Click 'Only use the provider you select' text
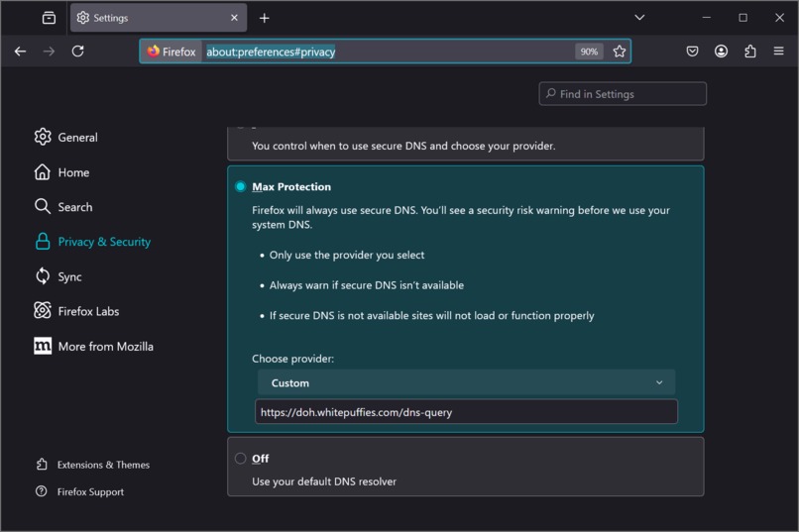 coord(347,255)
